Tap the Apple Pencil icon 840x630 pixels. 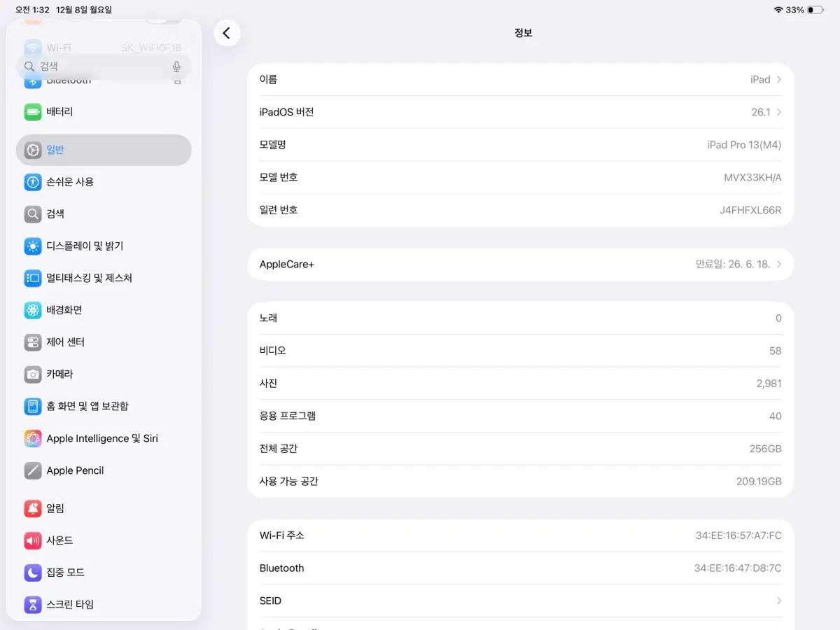tap(33, 470)
